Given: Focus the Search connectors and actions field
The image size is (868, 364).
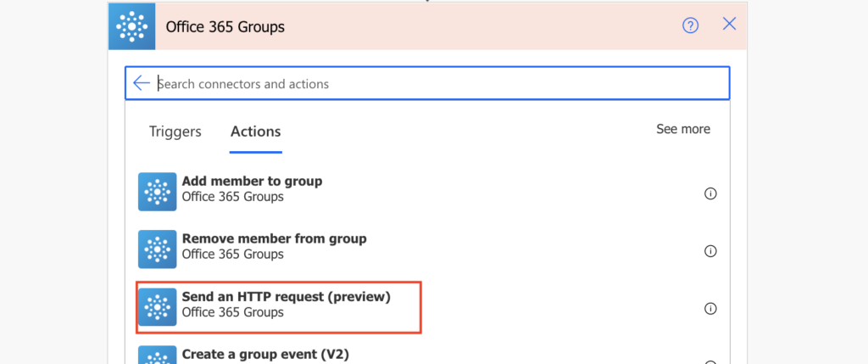Looking at the screenshot, I should click(427, 84).
